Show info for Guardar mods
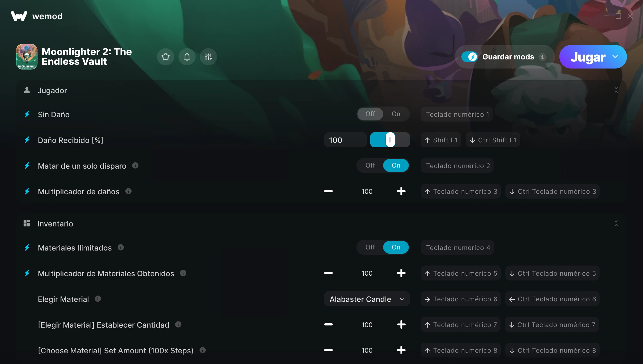Screen dimensions: 643x364 pos(543,57)
